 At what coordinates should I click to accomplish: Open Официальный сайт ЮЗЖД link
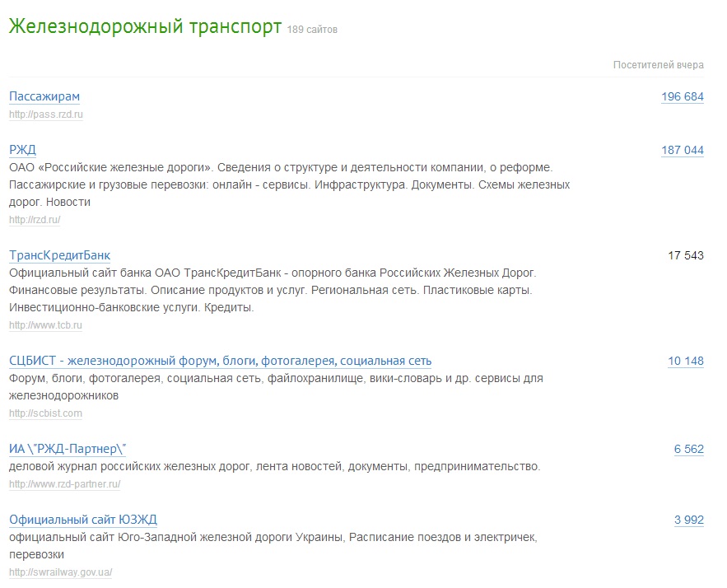tap(82, 520)
